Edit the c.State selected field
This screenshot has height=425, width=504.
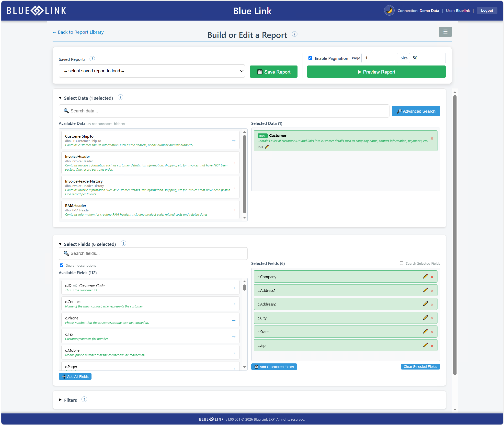point(425,331)
